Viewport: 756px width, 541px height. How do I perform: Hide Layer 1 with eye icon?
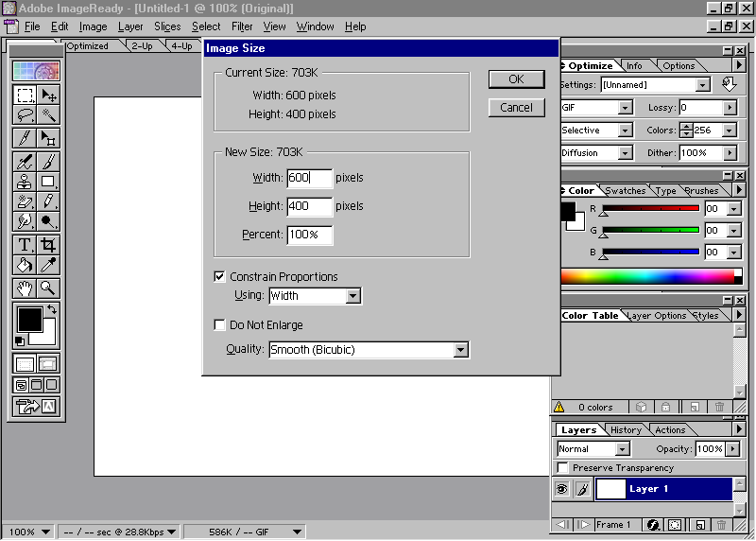click(x=561, y=489)
